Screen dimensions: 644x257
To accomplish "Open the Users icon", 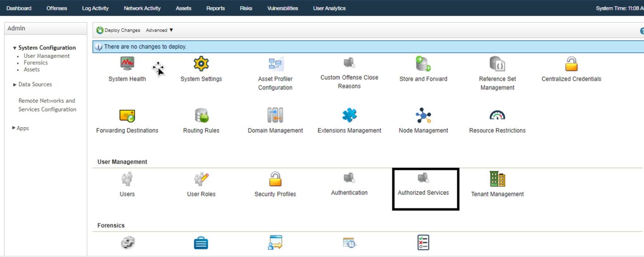I will coord(127,179).
